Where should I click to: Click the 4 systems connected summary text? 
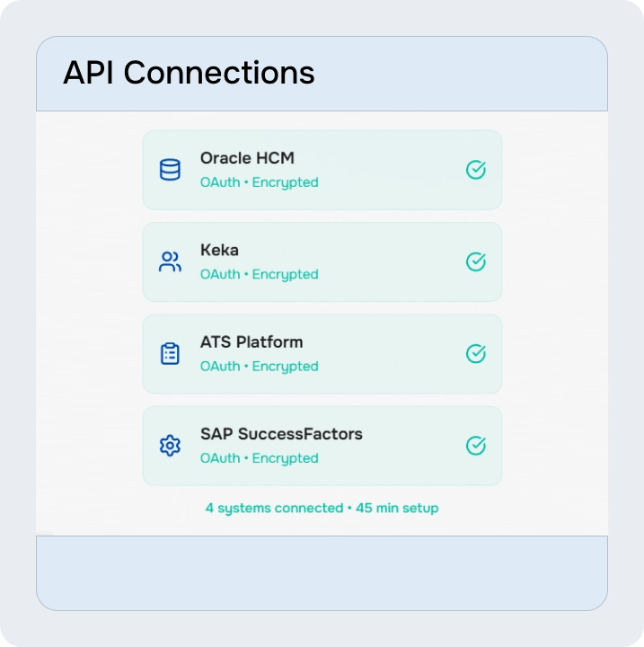tap(322, 509)
